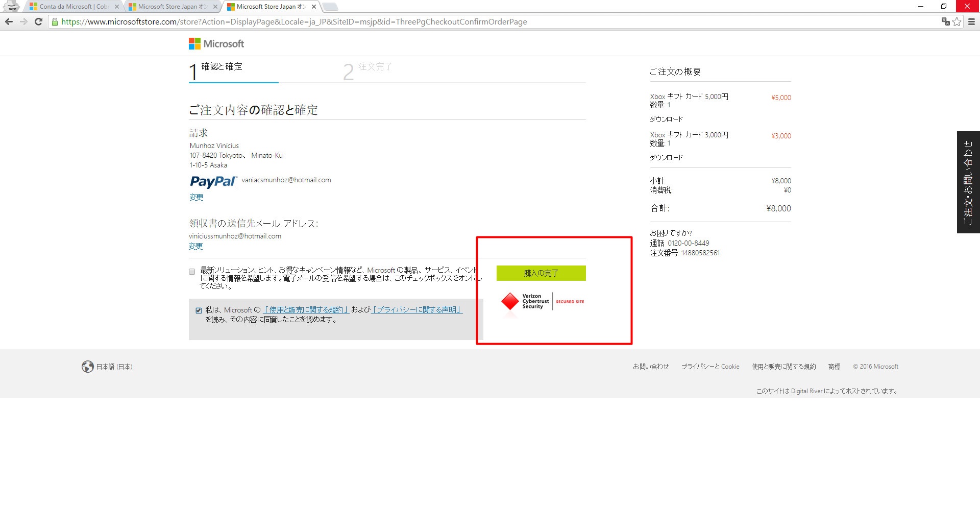980x531 pixels.
Task: Click the 消費税 ¥0 tax value
Action: (788, 190)
